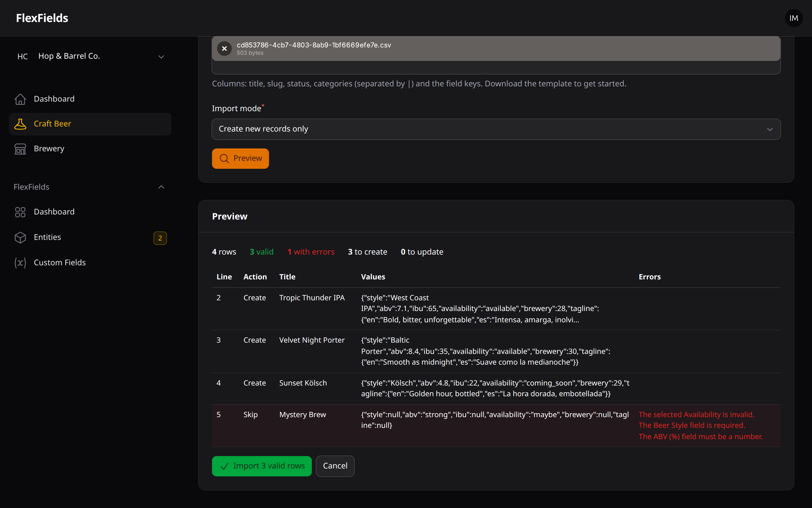Click 'The selected Availability is invalid.' error
The width and height of the screenshot is (812, 508).
coord(696,415)
